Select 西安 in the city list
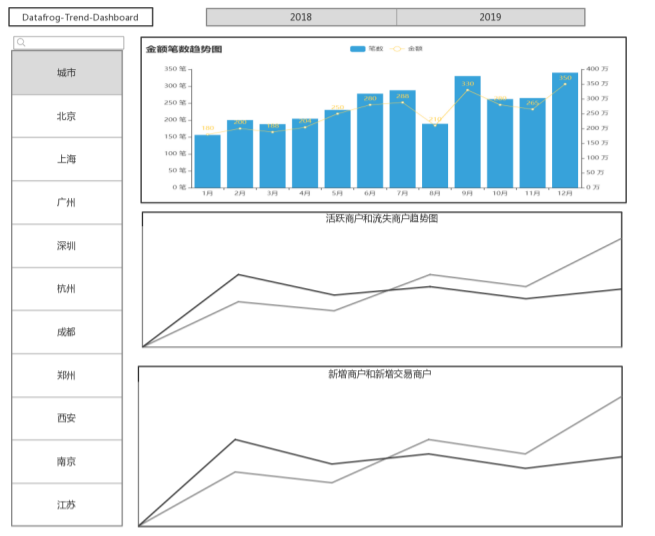 67,418
